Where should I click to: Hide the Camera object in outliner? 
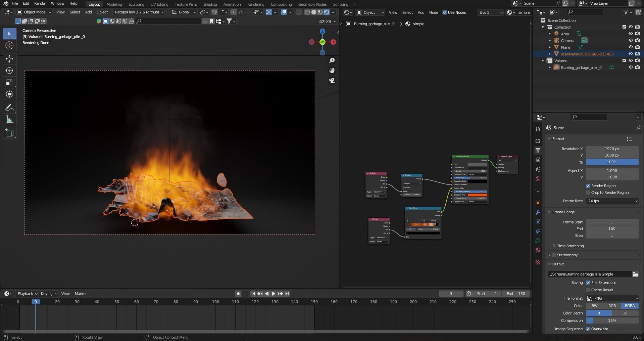coord(631,40)
